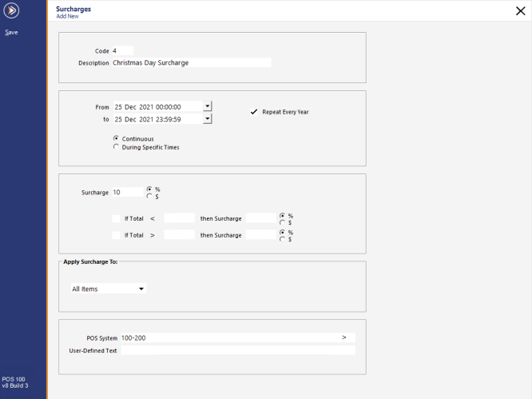Enable the 'If Total >' condition checkbox

(x=116, y=235)
